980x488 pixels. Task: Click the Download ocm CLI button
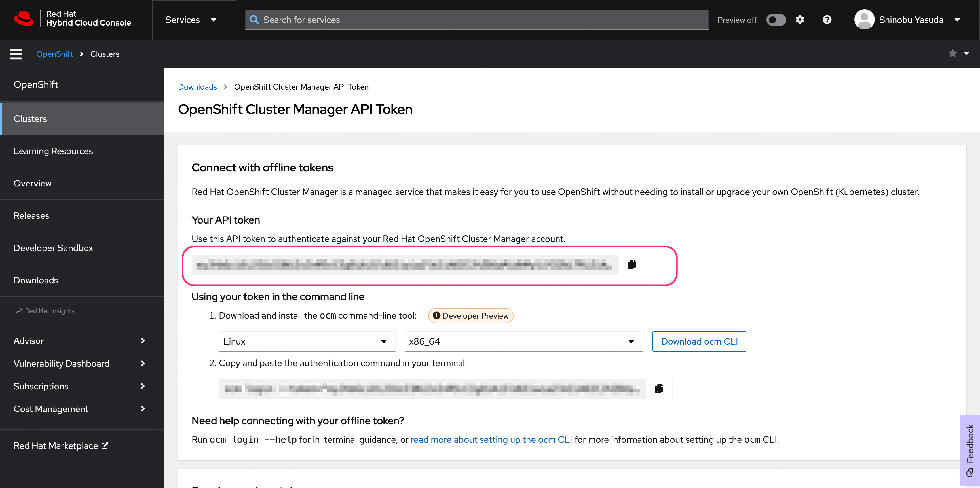click(699, 341)
